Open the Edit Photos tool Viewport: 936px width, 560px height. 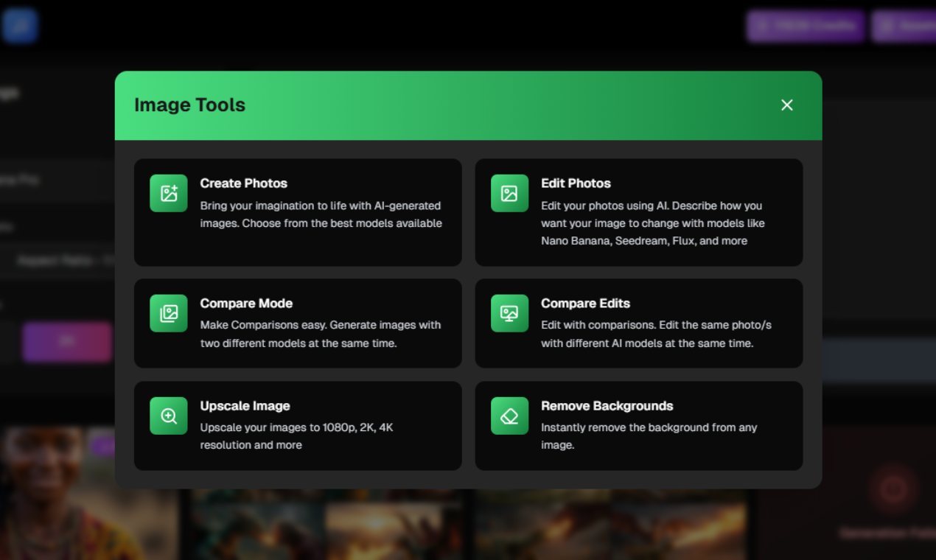[x=638, y=212]
